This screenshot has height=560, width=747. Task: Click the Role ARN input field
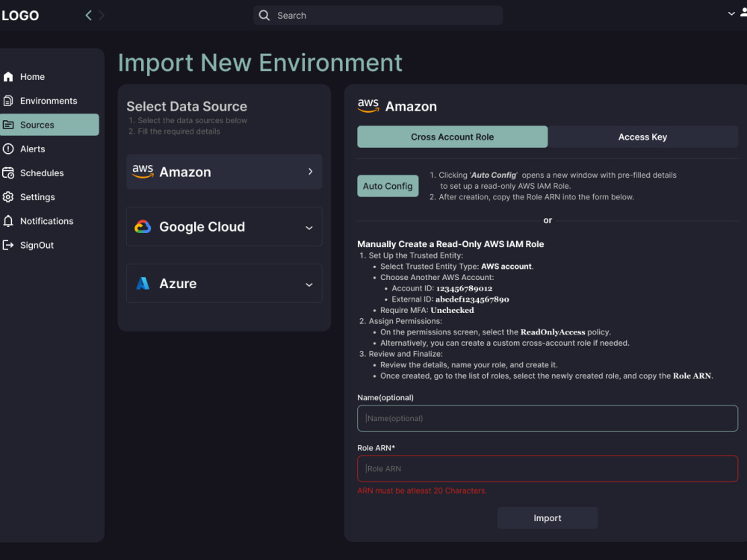(548, 469)
